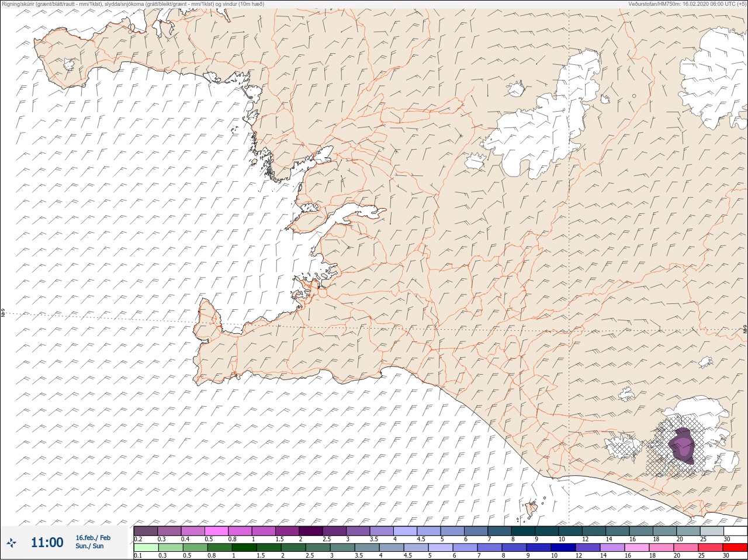Click the "Veðurstofan/HM750m" model run text
This screenshot has height=560, width=748.
(x=687, y=4)
